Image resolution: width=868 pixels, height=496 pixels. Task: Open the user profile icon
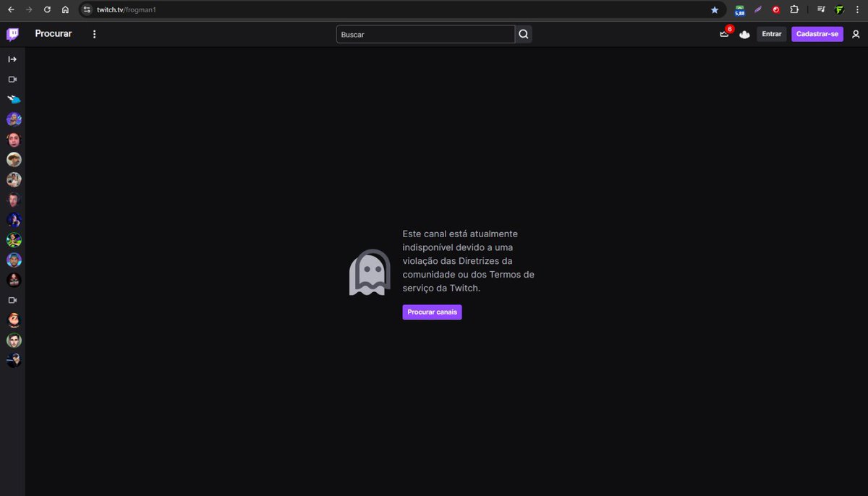[856, 33]
